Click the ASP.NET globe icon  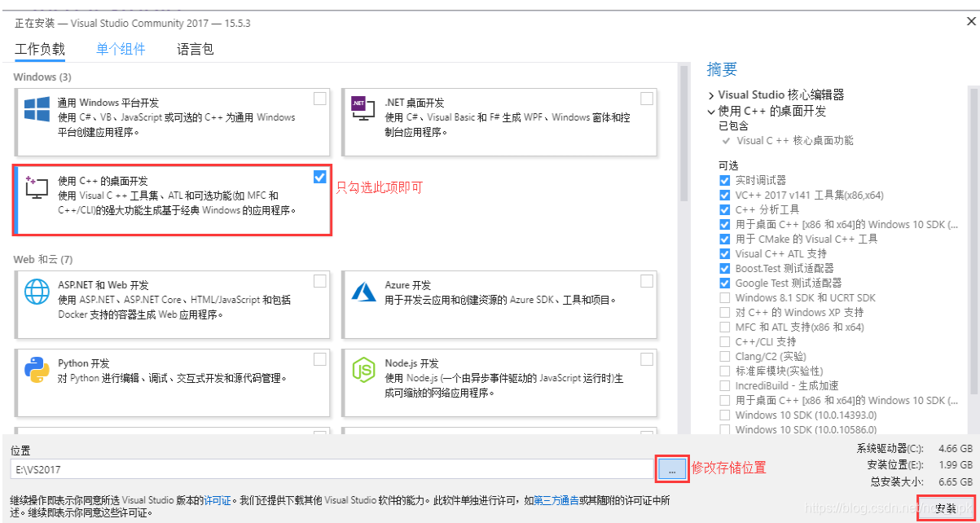coord(37,292)
